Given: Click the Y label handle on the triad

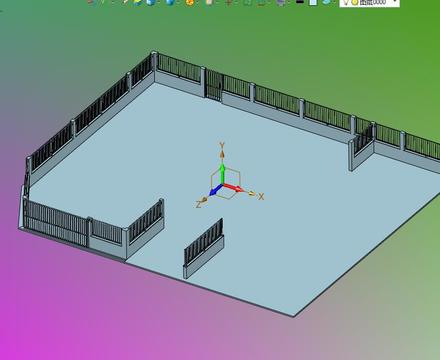Looking at the screenshot, I should (222, 145).
